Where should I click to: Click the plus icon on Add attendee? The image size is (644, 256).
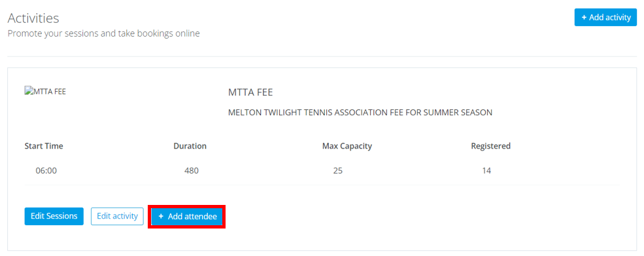tap(161, 217)
